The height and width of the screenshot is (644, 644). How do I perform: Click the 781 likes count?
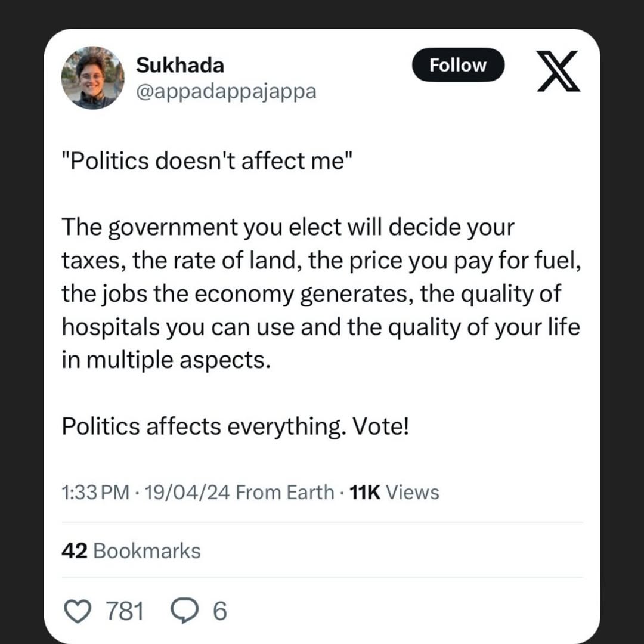(x=125, y=611)
